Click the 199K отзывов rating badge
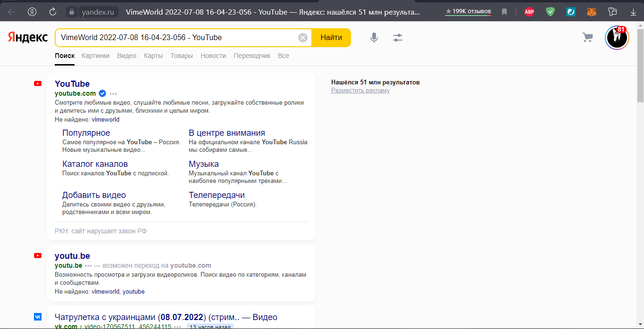644x329 pixels. click(x=468, y=11)
